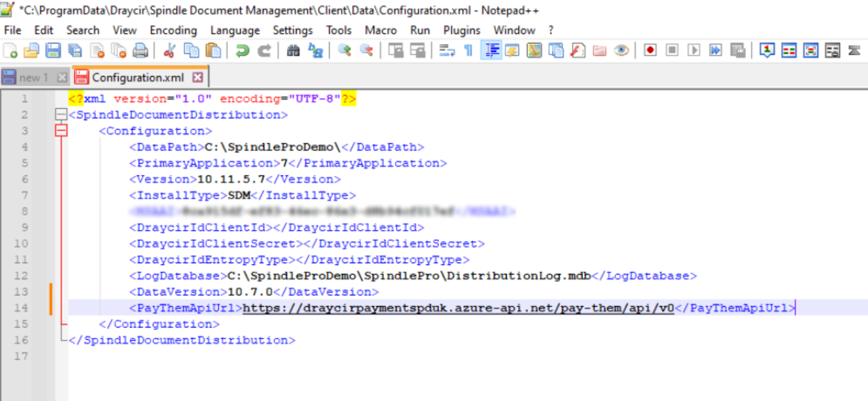
Task: Click the bracketed compare selection icon
Action: pyautogui.click(x=811, y=50)
